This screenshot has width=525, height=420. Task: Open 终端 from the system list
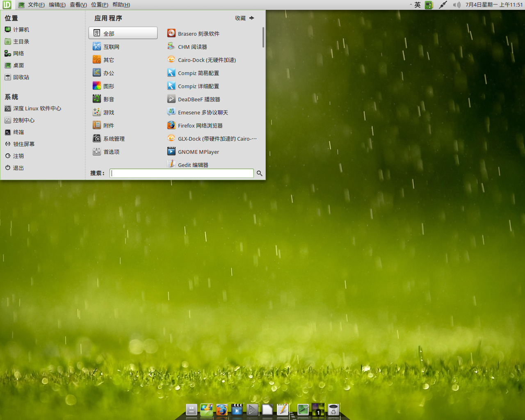(x=14, y=132)
